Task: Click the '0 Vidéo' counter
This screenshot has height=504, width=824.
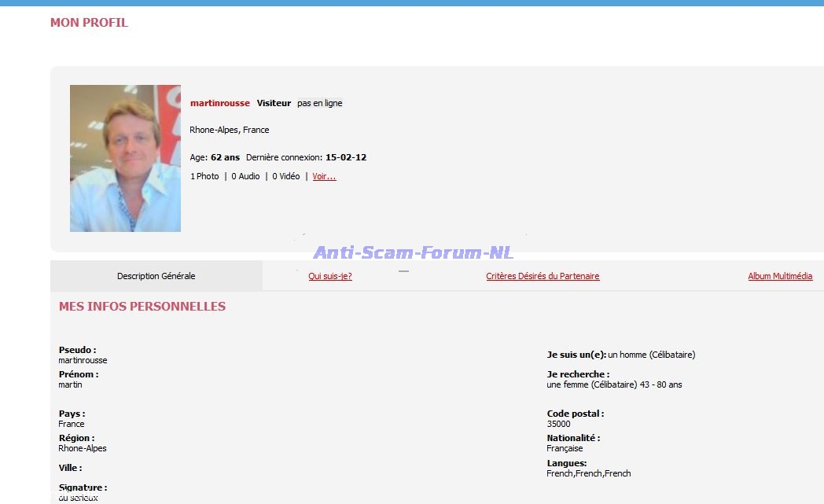Action: (286, 177)
